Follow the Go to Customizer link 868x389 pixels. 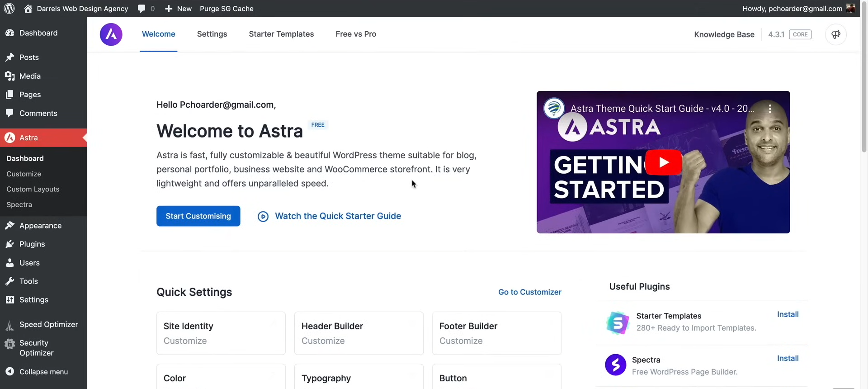click(529, 292)
